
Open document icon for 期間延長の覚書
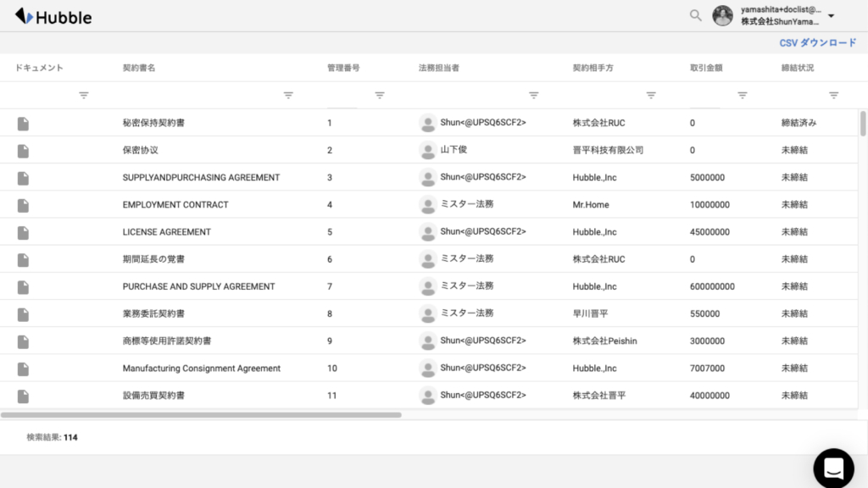click(x=23, y=259)
